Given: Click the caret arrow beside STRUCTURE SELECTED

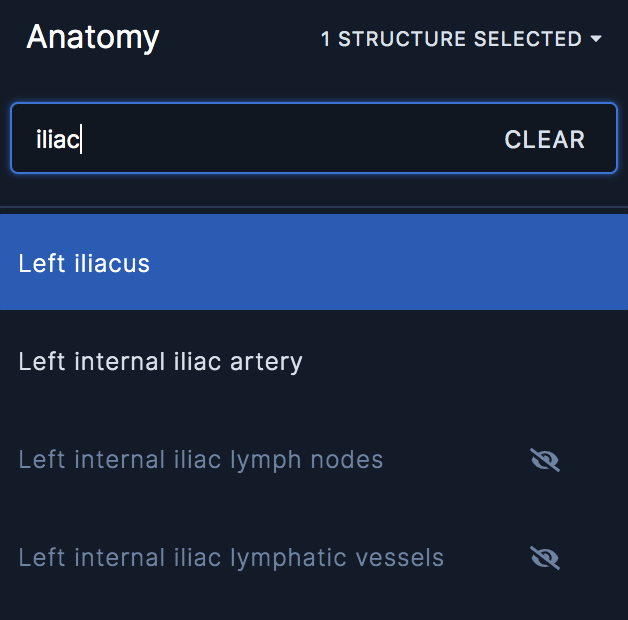Looking at the screenshot, I should point(596,39).
